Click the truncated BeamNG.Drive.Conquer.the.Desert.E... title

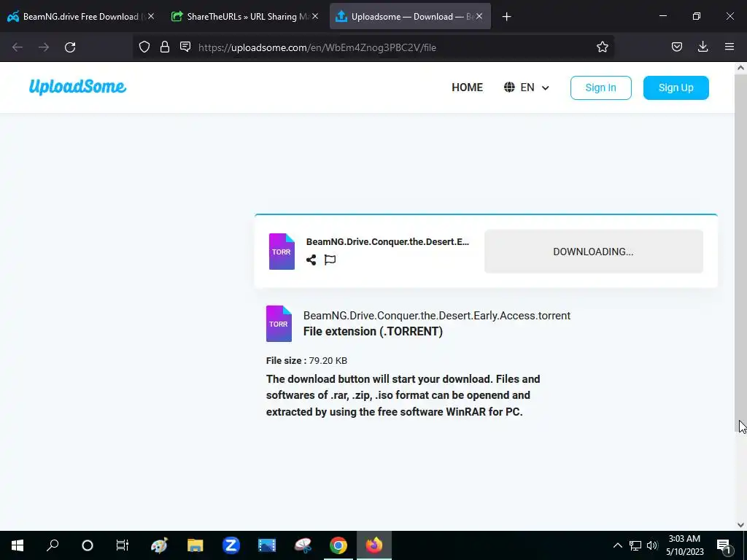[387, 241]
